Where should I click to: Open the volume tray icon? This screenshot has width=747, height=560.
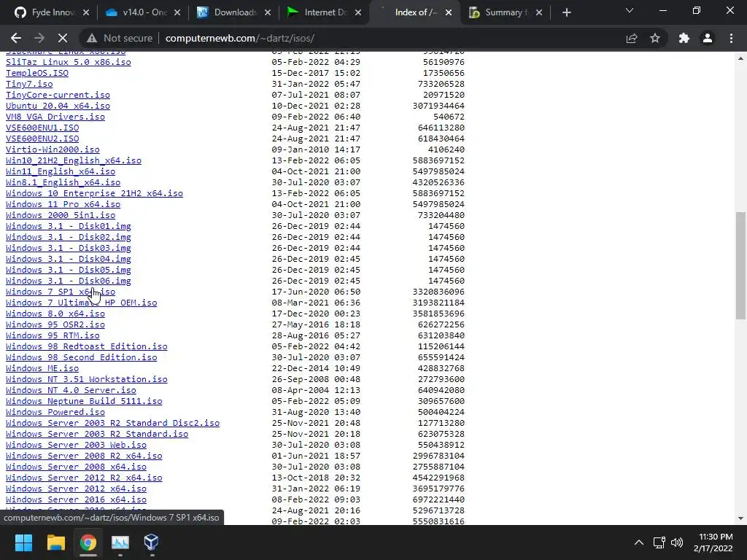(x=676, y=542)
